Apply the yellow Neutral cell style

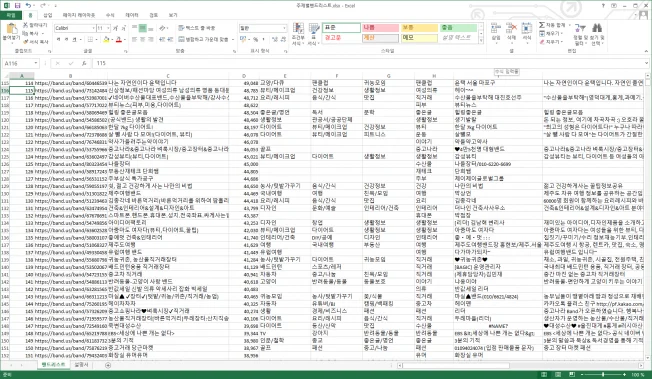[419, 28]
